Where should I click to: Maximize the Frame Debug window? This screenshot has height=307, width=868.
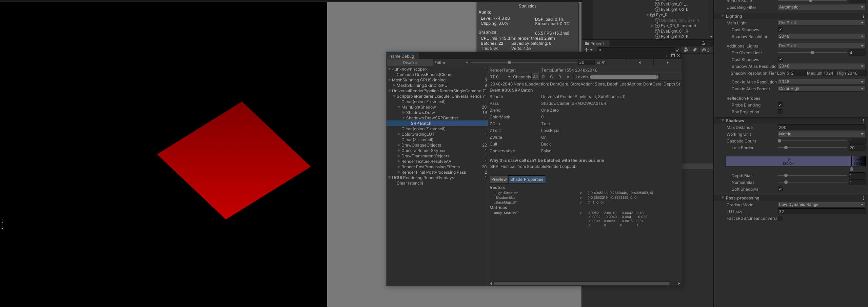click(673, 56)
